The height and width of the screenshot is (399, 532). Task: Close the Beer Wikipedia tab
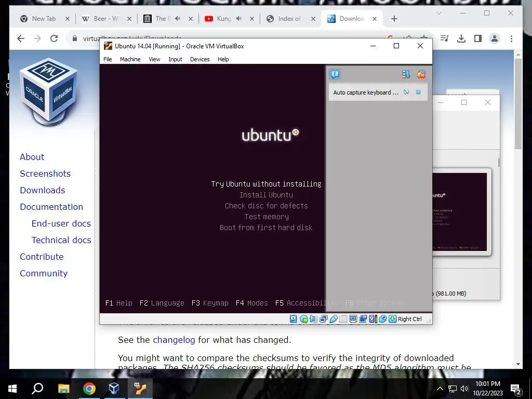point(129,19)
